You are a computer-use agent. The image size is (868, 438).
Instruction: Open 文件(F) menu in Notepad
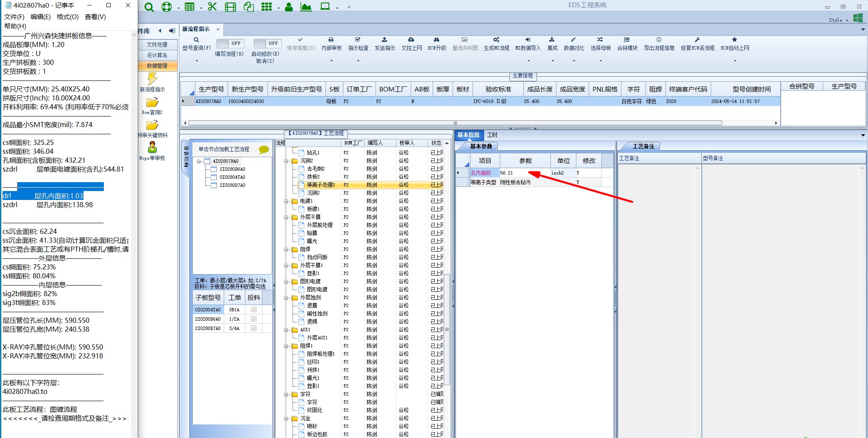tap(14, 17)
